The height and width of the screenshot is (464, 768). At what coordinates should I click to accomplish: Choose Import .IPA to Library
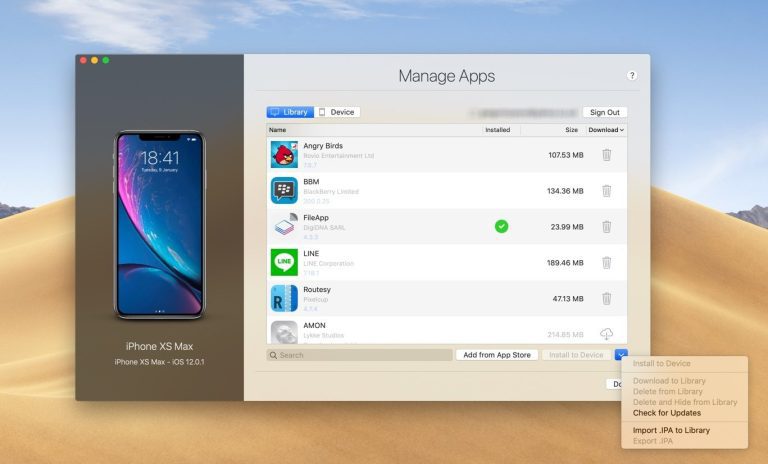(x=671, y=430)
